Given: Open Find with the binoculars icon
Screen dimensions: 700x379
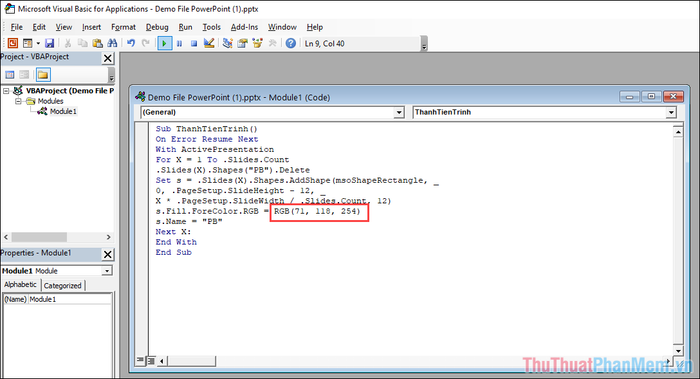Looking at the screenshot, I should click(x=112, y=43).
